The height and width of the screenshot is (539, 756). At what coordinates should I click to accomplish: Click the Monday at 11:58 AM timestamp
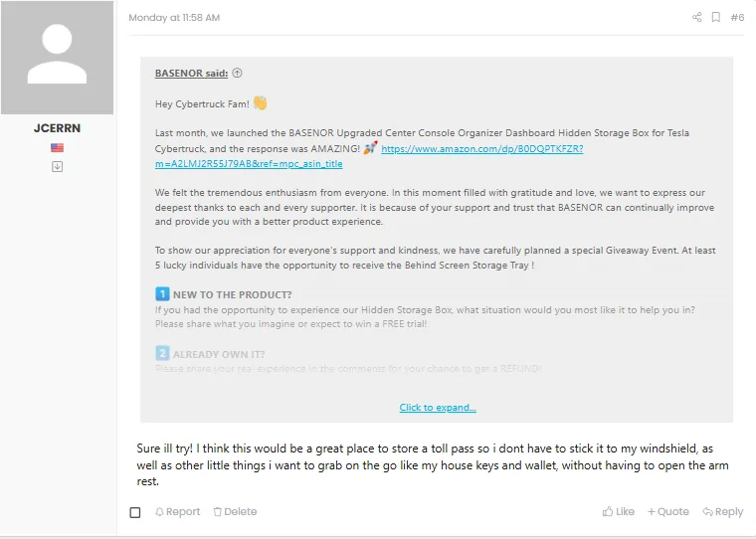click(174, 17)
